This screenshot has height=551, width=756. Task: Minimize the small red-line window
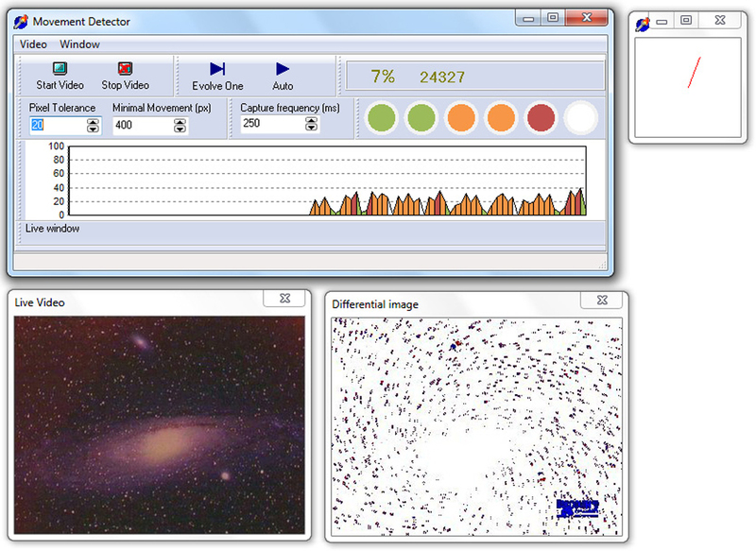pos(662,21)
